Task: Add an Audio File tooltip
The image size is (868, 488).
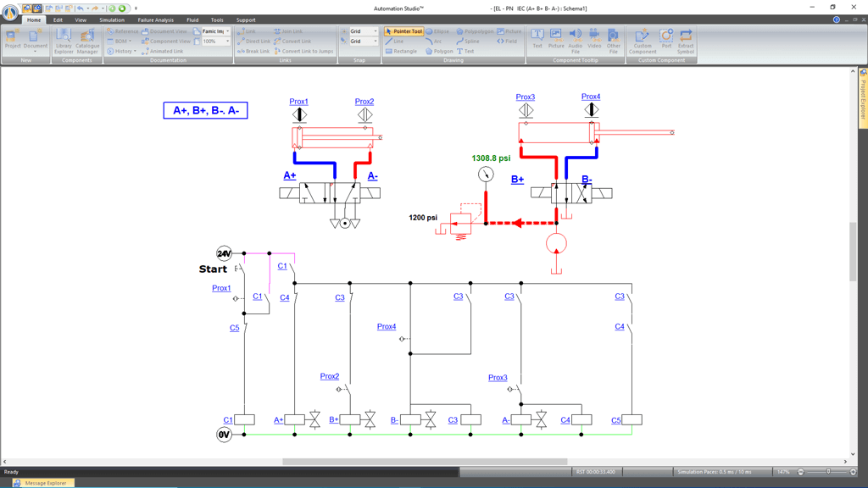Action: [575, 40]
